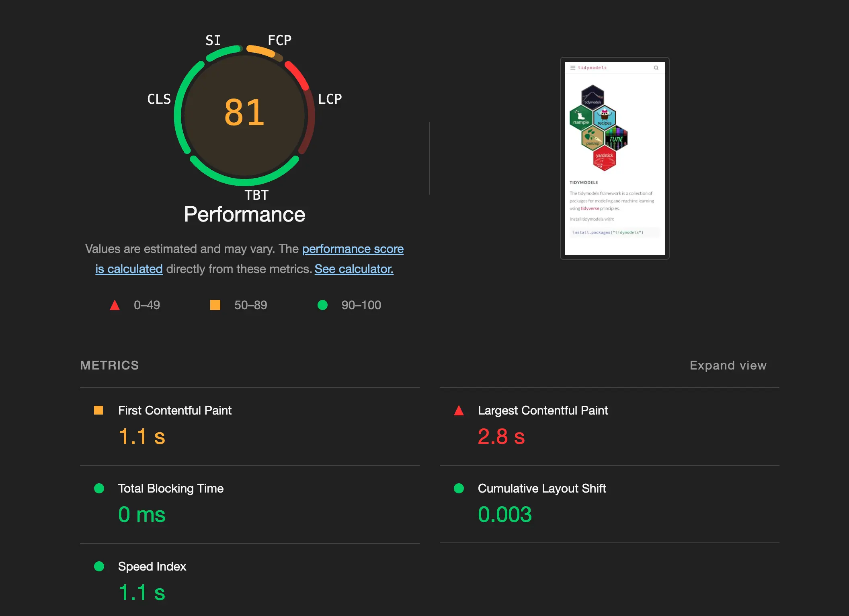Follow the 'is calculated' link
The height and width of the screenshot is (616, 849).
(129, 269)
